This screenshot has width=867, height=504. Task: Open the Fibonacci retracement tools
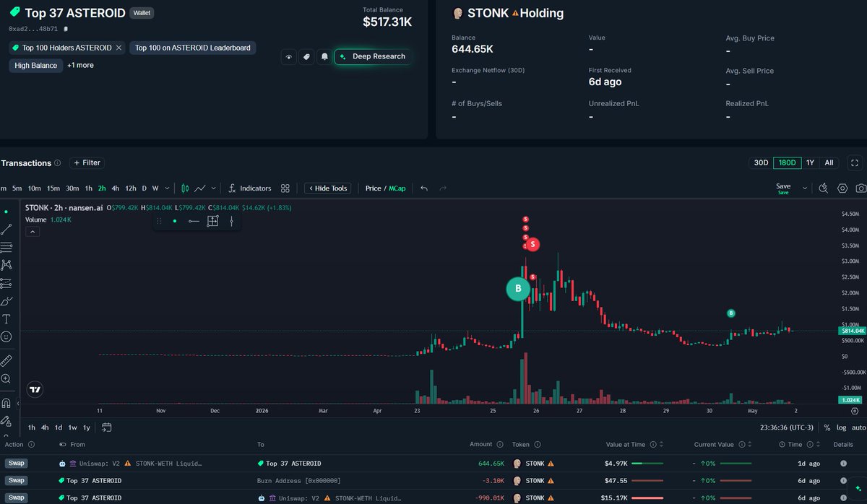(x=7, y=247)
